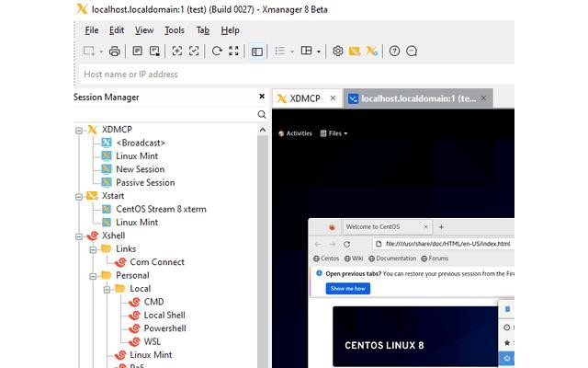
Task: Click the zoom-in bracket icon
Action: (x=177, y=51)
